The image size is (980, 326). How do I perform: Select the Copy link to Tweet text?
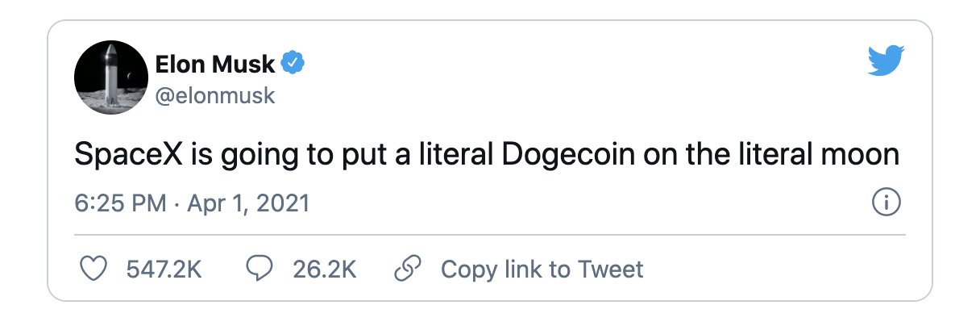[542, 269]
